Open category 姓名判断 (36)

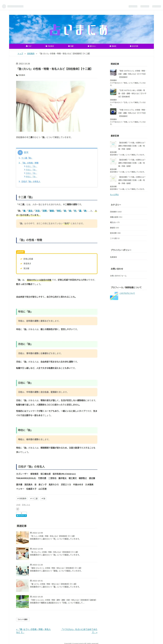pyautogui.click(x=115, y=233)
